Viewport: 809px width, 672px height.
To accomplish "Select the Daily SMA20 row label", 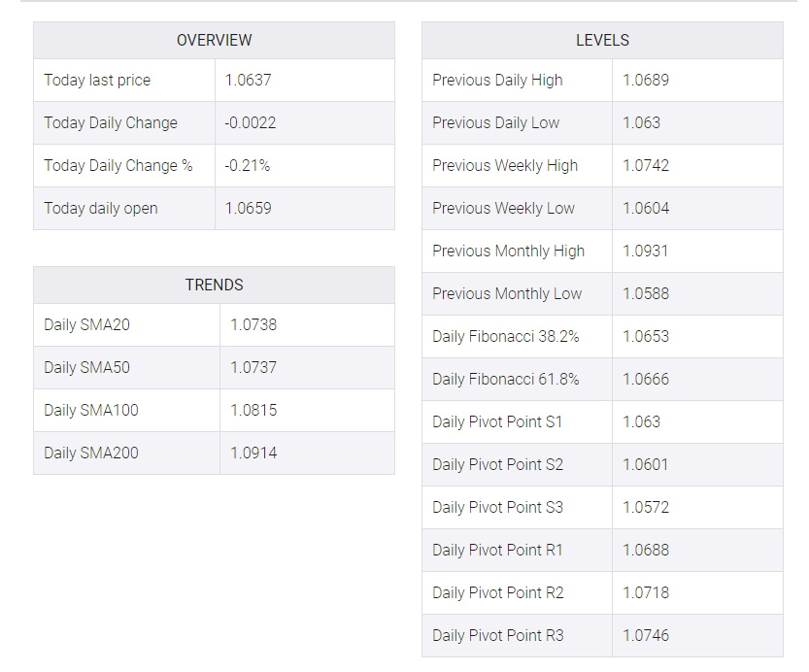I will pyautogui.click(x=86, y=325).
